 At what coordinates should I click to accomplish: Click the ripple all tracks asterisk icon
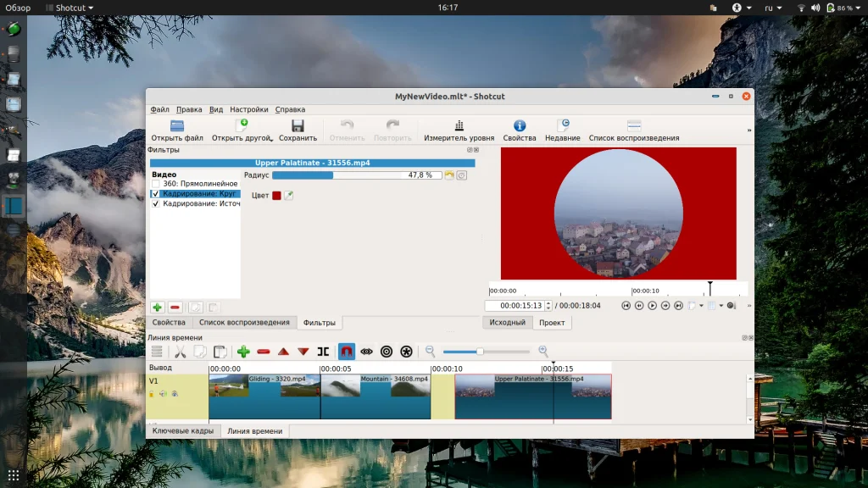(406, 352)
